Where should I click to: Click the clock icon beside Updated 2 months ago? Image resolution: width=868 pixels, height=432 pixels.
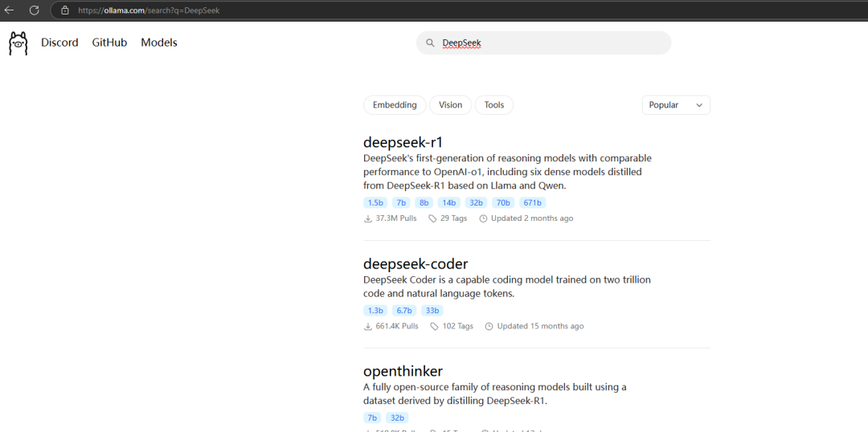(x=483, y=218)
